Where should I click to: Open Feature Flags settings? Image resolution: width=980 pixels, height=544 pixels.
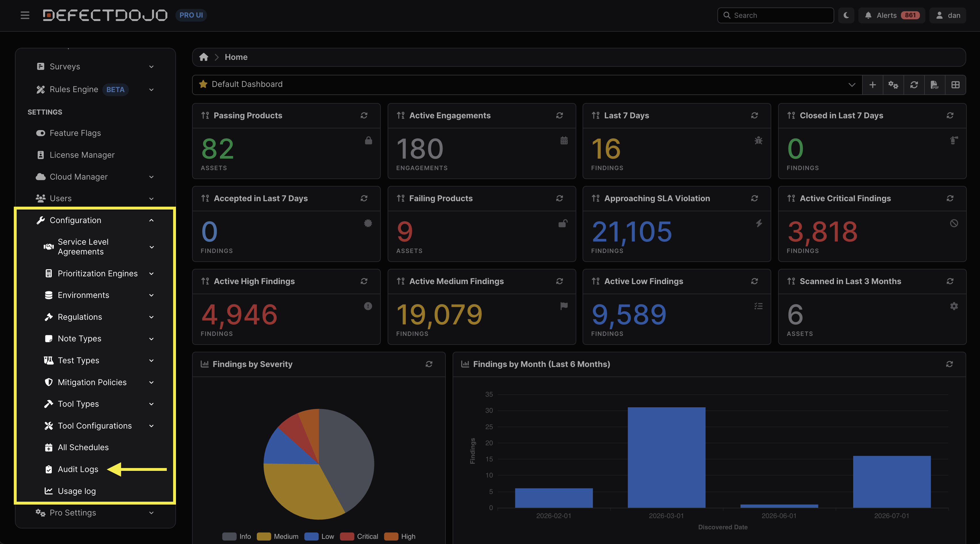75,133
